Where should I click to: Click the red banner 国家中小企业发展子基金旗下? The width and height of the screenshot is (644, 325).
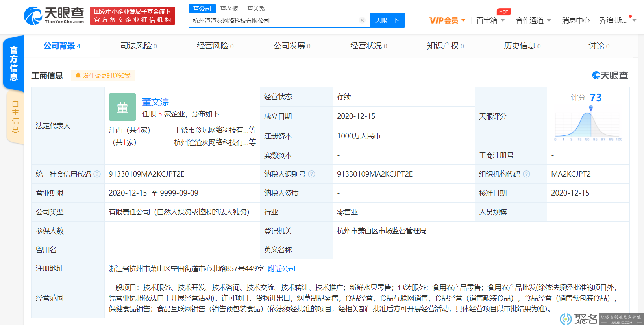pos(132,16)
